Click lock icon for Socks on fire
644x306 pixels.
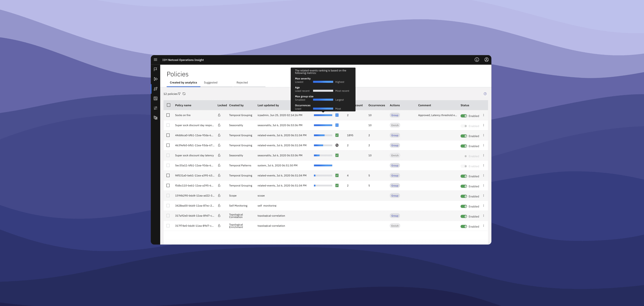point(219,115)
